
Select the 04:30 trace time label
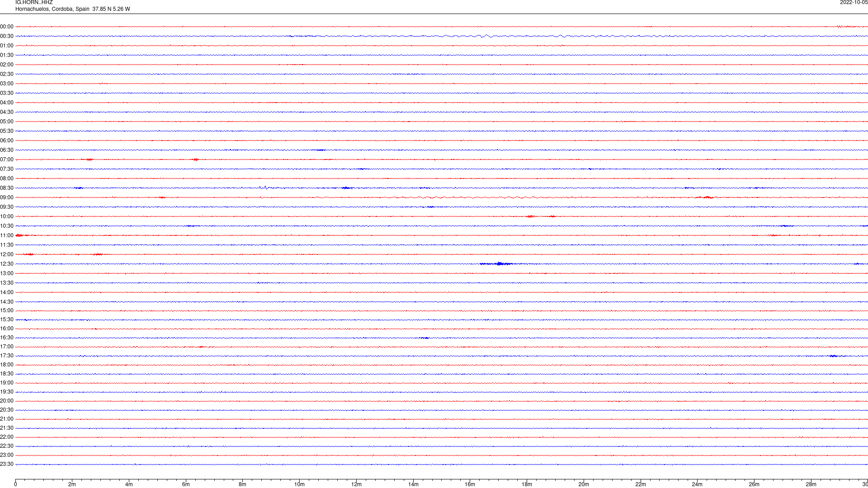(x=7, y=112)
